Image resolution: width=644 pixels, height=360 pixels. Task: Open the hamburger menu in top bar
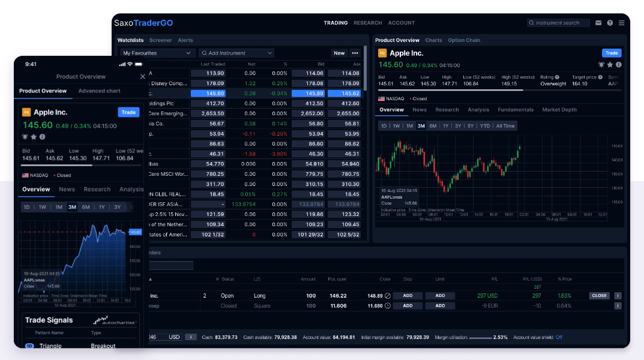pos(621,23)
